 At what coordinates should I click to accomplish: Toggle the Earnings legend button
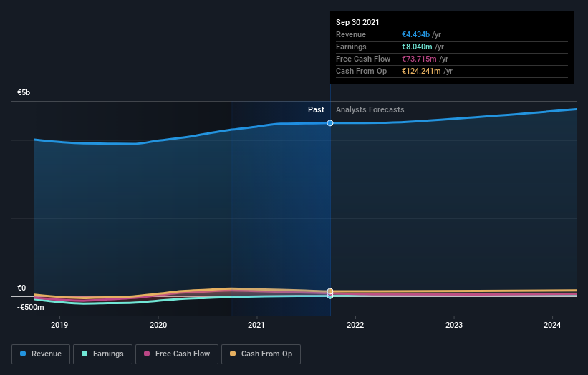tap(102, 354)
